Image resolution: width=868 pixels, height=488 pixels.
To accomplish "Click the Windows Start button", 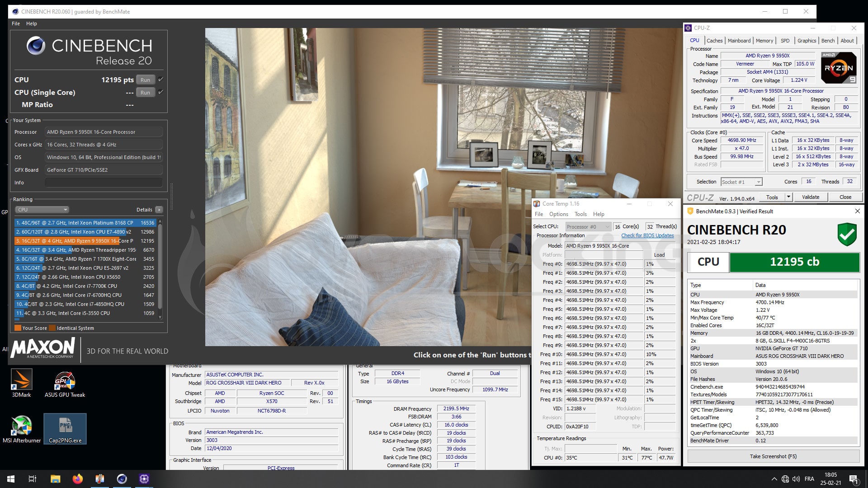I will tap(11, 479).
